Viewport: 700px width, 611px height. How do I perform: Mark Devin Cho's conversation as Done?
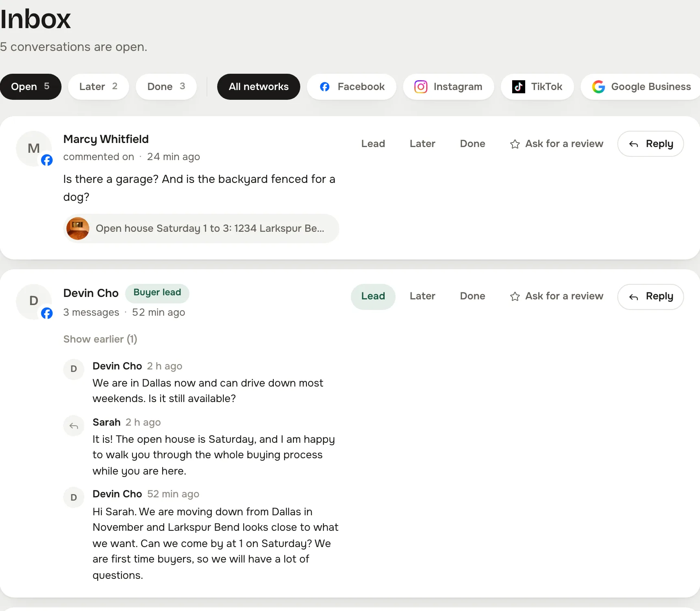pos(473,296)
